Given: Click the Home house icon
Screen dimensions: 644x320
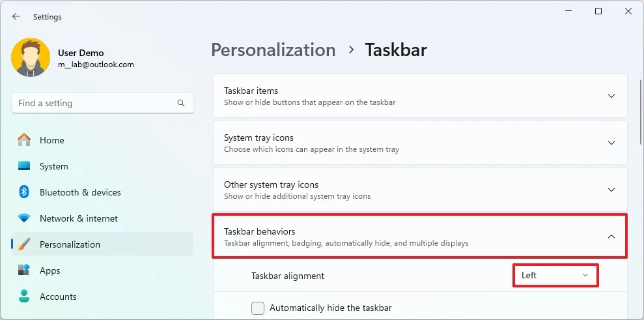Looking at the screenshot, I should (24, 140).
